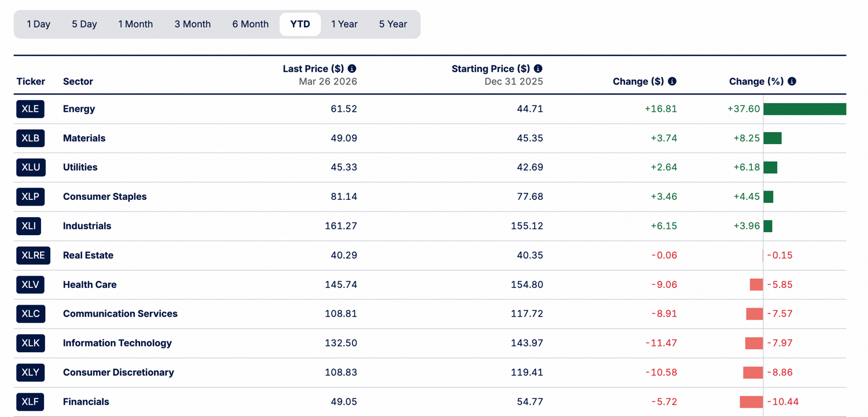Choose the 3 Month period tab
868x417 pixels.
(192, 24)
